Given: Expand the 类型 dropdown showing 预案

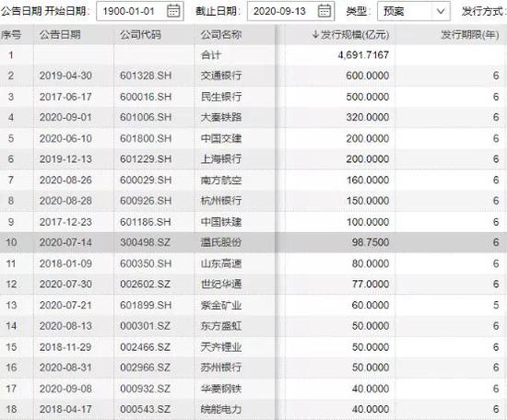Looking at the screenshot, I should [x=414, y=11].
